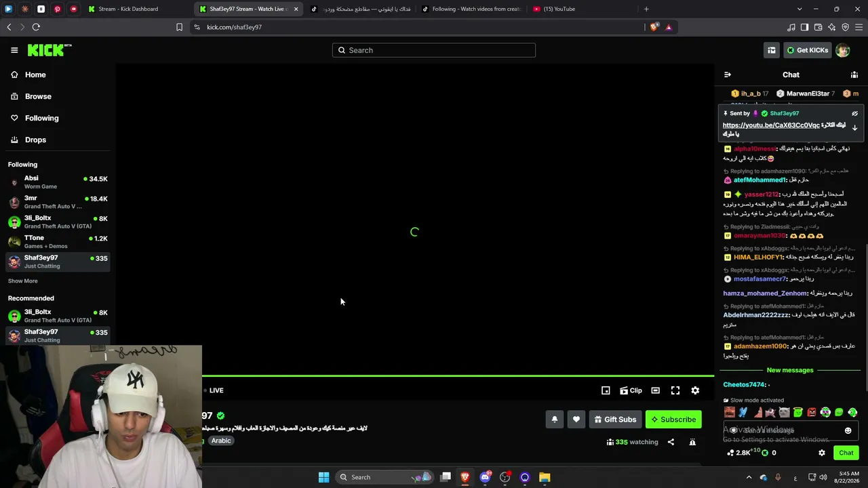Viewport: 868px width, 488px height.
Task: Click the Gift Subs button
Action: click(615, 420)
